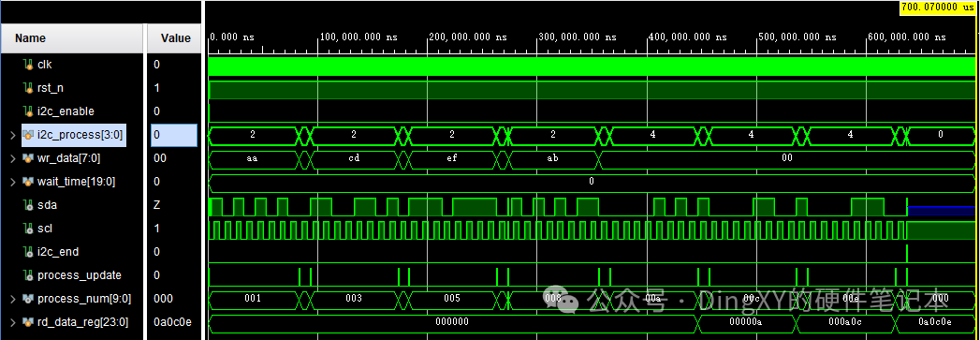Click the 700.070000 us cursor time marker
980x340 pixels.
click(938, 7)
